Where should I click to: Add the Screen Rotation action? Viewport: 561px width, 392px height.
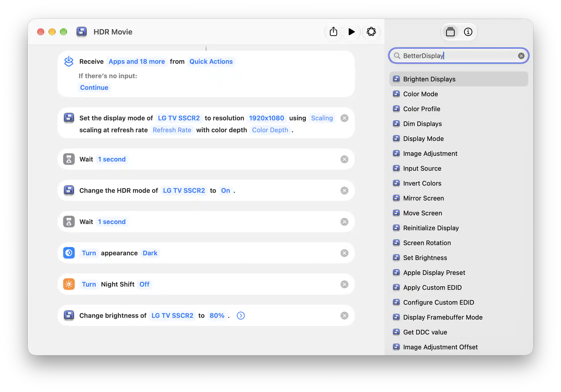click(x=459, y=243)
